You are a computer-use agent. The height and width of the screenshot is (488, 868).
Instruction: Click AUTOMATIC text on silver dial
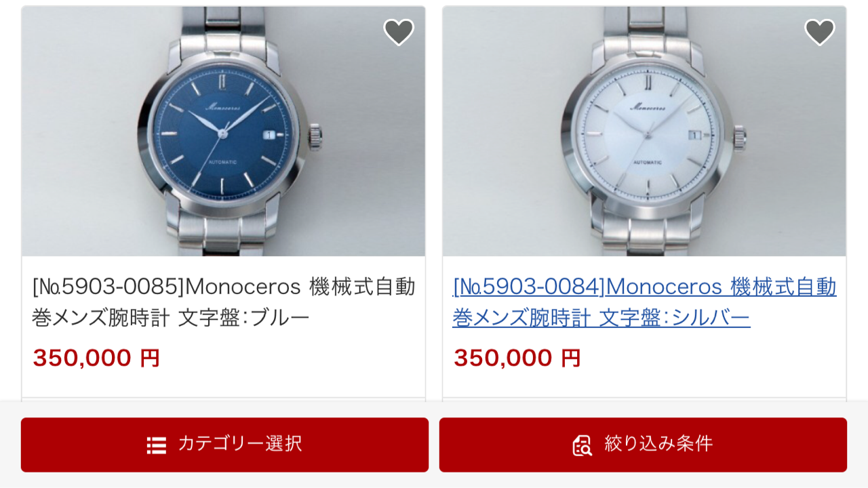tap(648, 162)
